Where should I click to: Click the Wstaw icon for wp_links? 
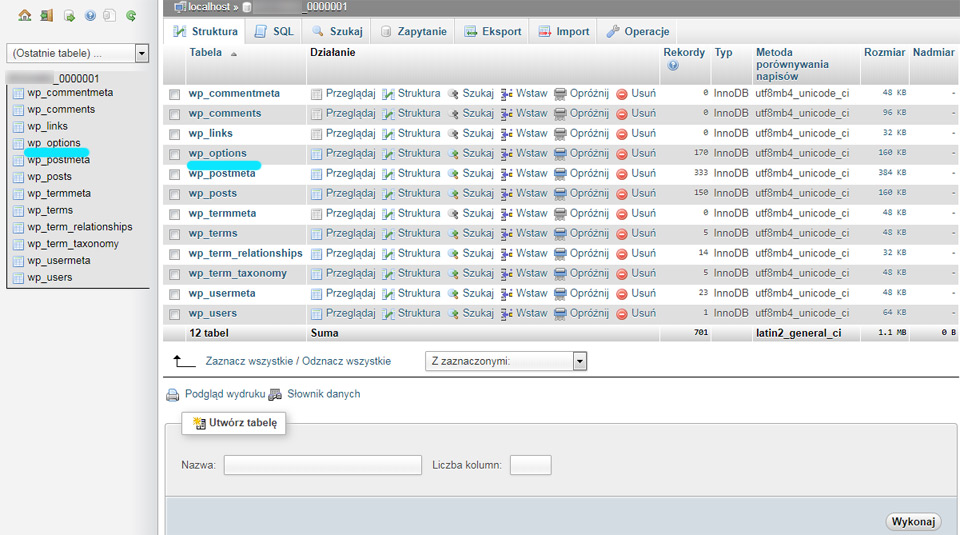click(x=506, y=134)
